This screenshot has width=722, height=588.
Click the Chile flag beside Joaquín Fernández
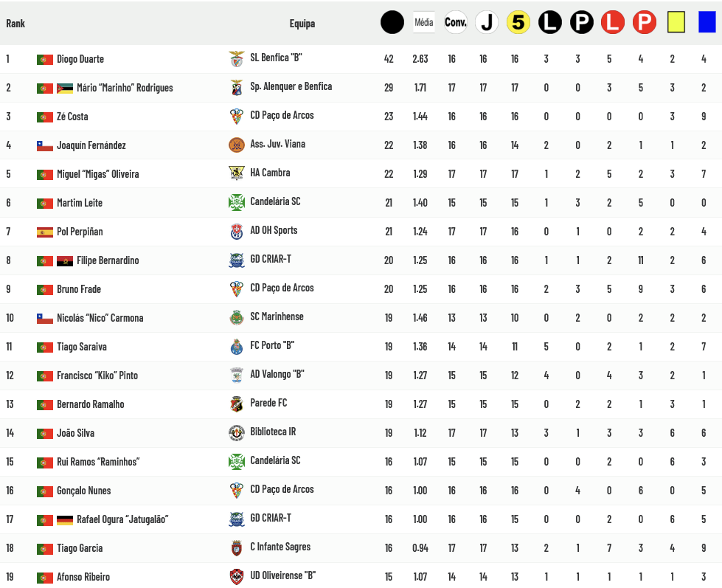pos(45,146)
